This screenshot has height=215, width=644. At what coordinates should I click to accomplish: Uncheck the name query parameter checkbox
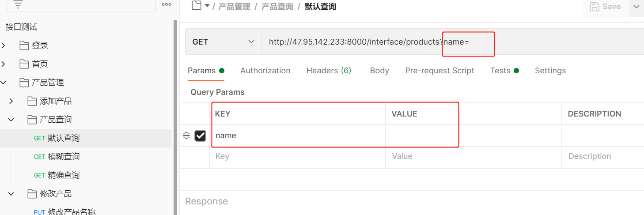point(200,136)
